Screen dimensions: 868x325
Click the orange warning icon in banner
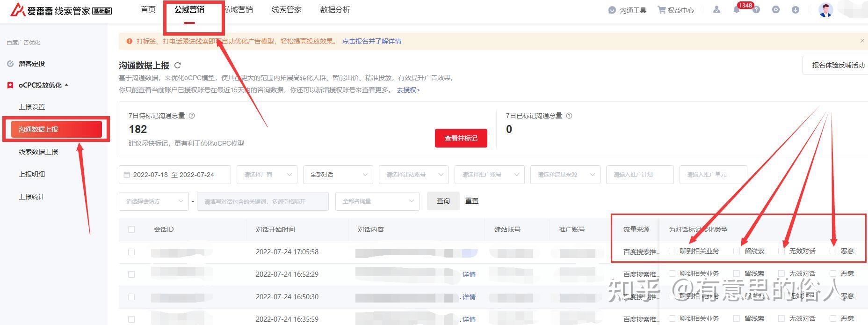129,41
